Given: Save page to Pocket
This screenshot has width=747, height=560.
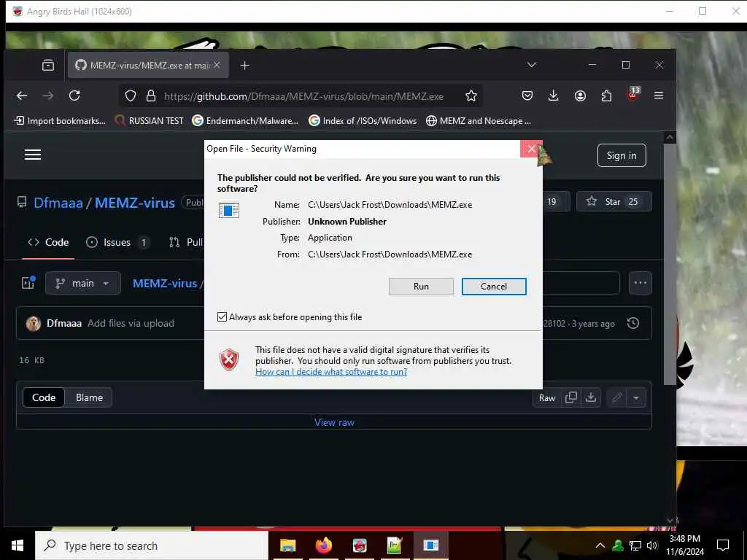Looking at the screenshot, I should (527, 96).
